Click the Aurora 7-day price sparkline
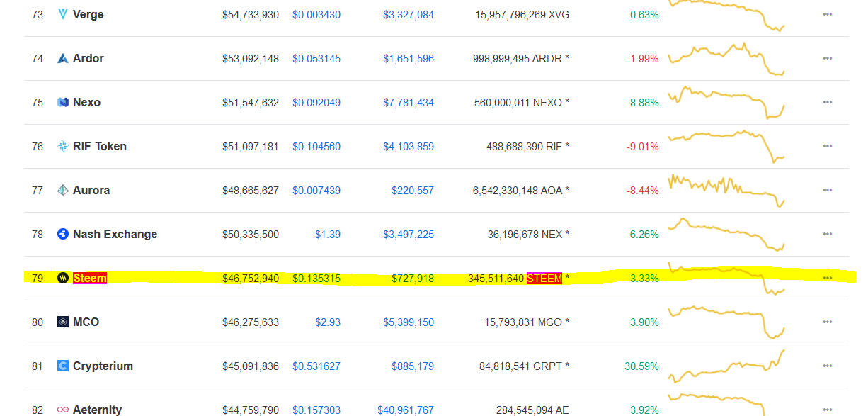Screen dimensions: 868x416 (726, 191)
